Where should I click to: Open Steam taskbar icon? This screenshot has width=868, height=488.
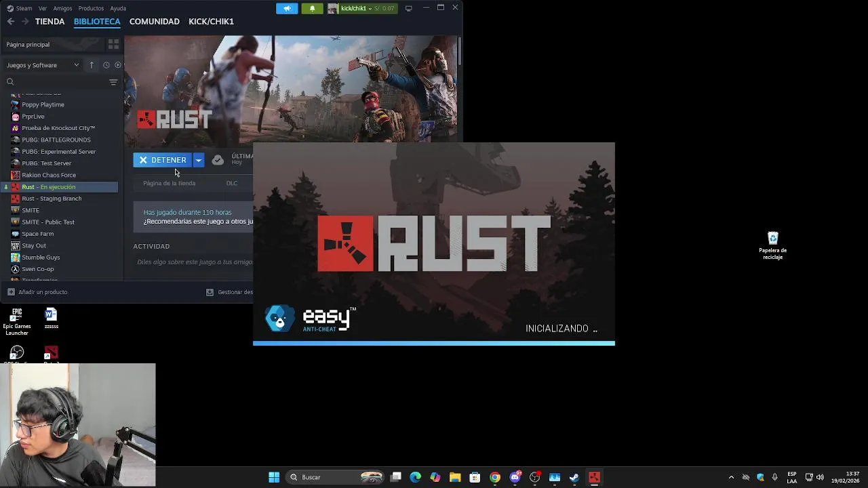coord(574,477)
